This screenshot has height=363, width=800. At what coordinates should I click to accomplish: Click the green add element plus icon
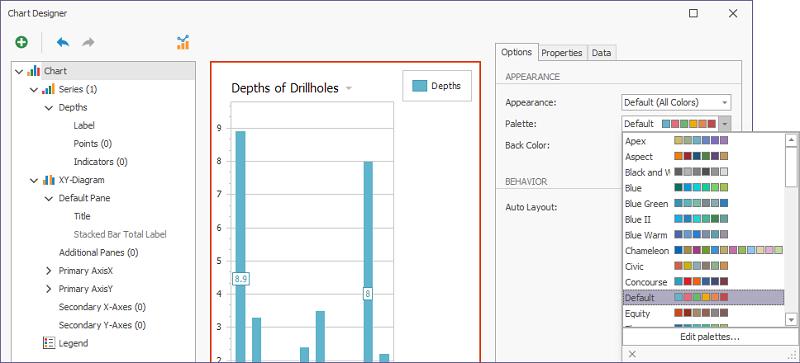21,42
